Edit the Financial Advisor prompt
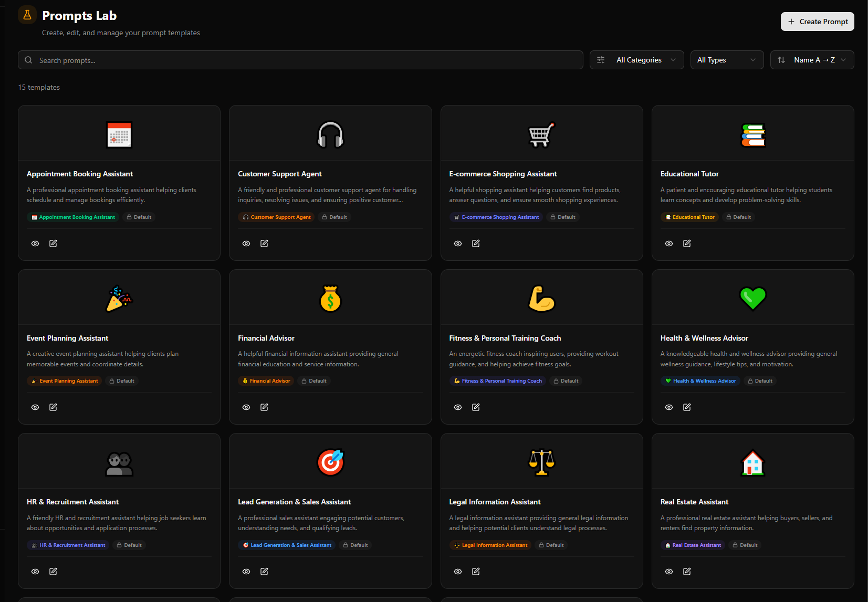Screen dimensions: 868x602 click(264, 407)
